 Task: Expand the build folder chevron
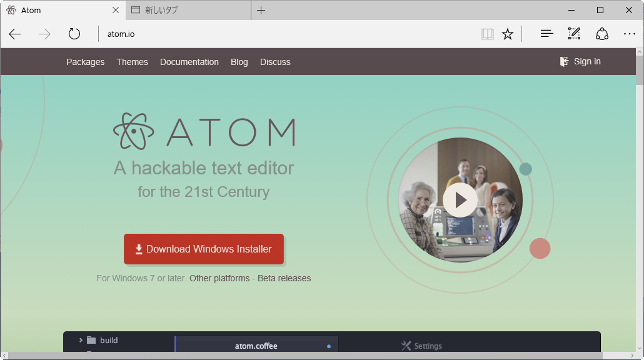click(81, 340)
